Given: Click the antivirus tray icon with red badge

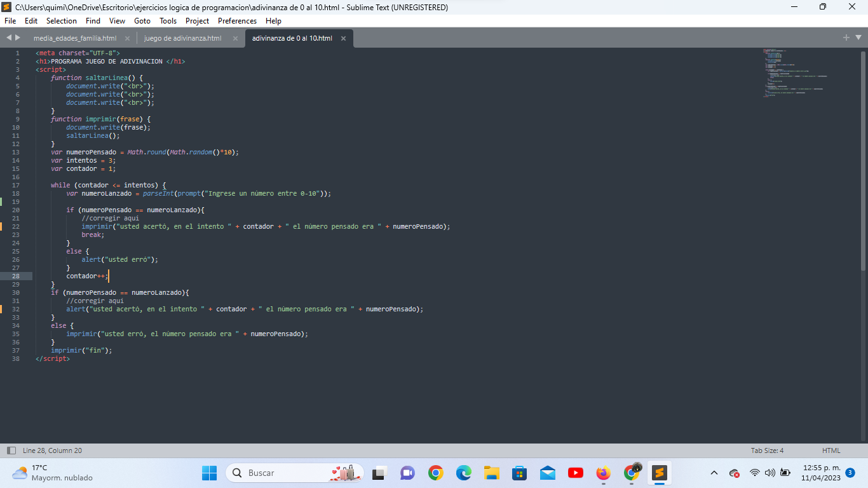Looking at the screenshot, I should pyautogui.click(x=735, y=473).
